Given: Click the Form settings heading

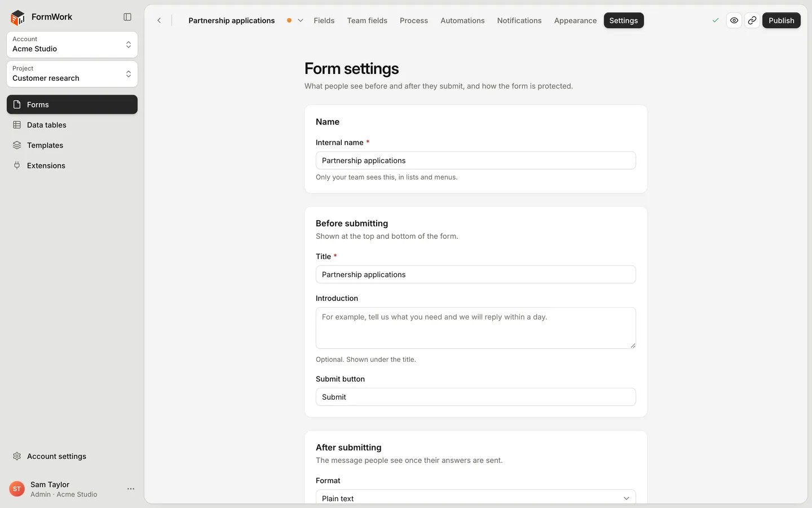Looking at the screenshot, I should point(352,68).
